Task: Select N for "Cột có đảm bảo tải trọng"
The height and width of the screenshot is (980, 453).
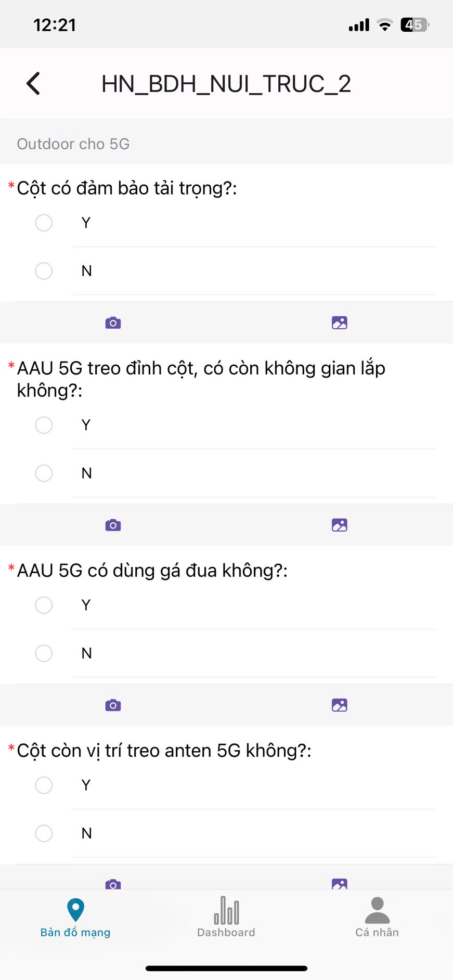Action: (x=44, y=270)
